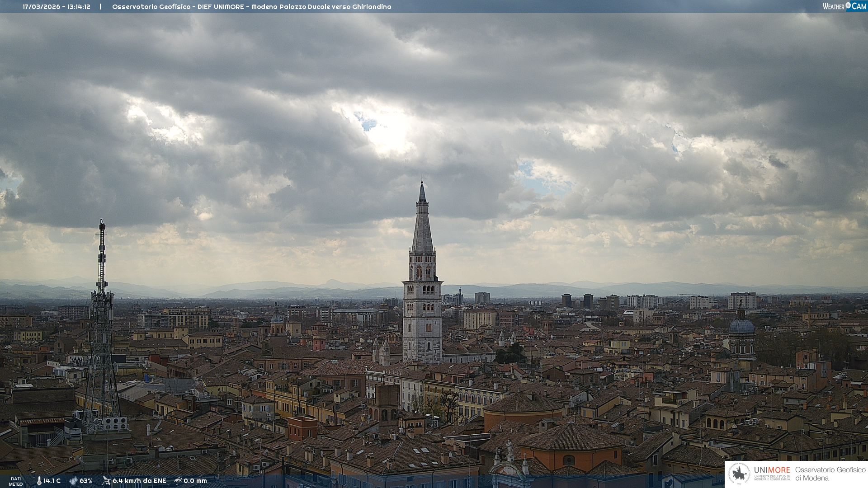
Task: Click the thermometer temperature icon
Action: coord(39,481)
